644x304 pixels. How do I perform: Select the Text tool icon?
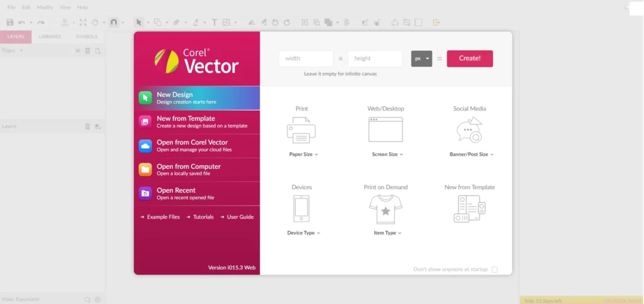point(214,23)
